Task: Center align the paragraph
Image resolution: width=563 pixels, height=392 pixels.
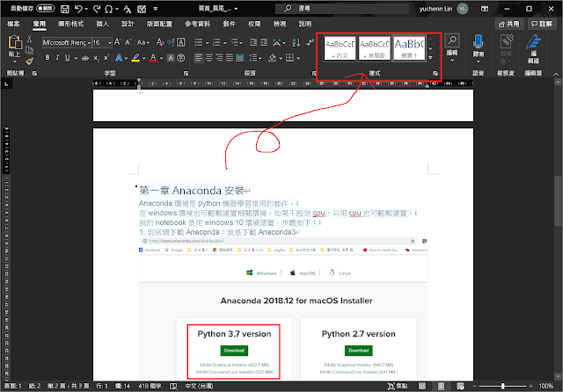Action: [x=209, y=58]
